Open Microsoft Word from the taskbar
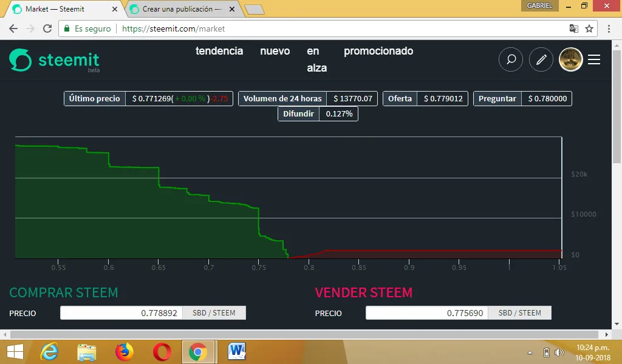Screen dimensions: 622x364 click(x=237, y=352)
